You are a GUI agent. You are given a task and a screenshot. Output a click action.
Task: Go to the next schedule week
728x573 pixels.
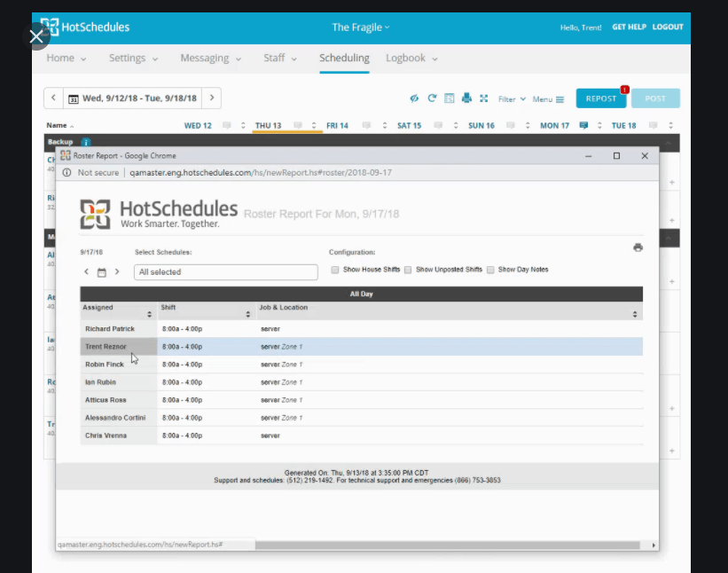[212, 98]
